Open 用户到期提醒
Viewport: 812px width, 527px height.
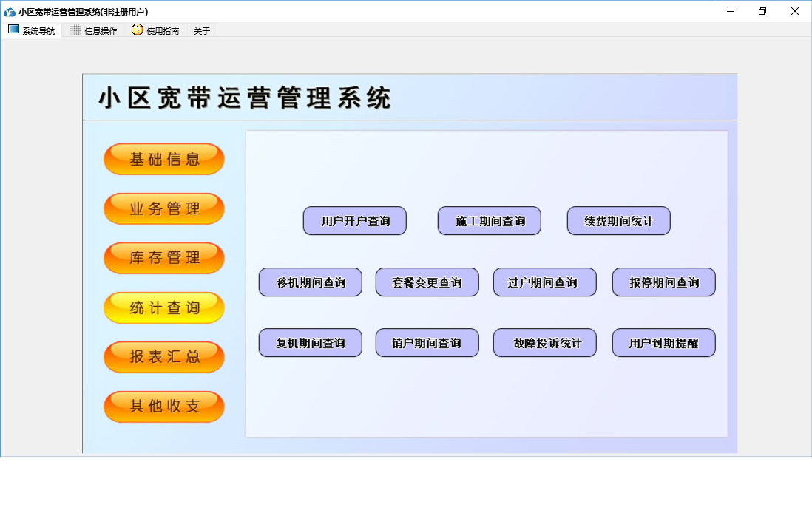(x=664, y=343)
